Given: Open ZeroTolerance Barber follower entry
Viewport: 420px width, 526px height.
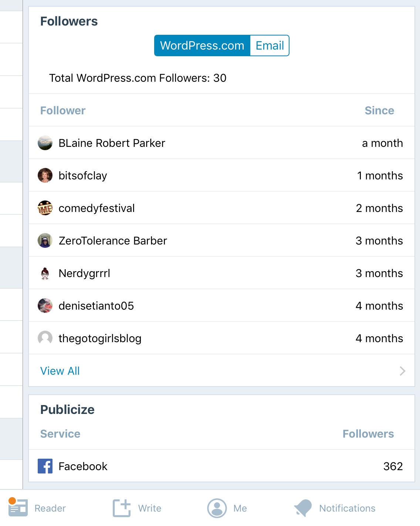Looking at the screenshot, I should pyautogui.click(x=221, y=241).
